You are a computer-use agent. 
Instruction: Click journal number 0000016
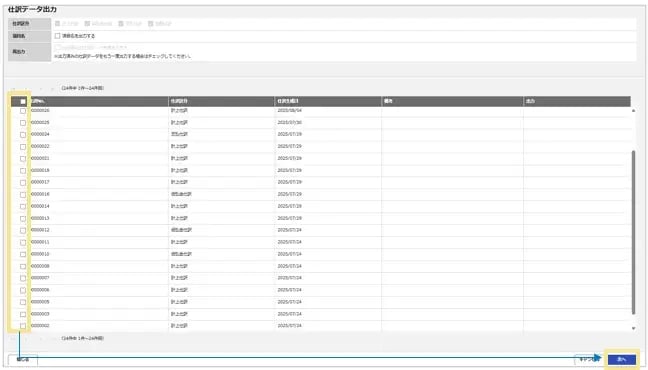tap(40, 194)
